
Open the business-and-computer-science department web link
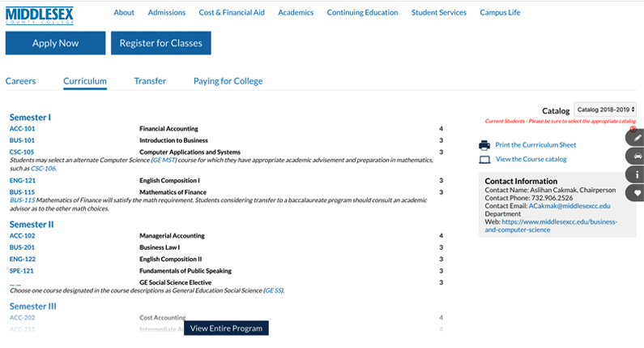(551, 226)
